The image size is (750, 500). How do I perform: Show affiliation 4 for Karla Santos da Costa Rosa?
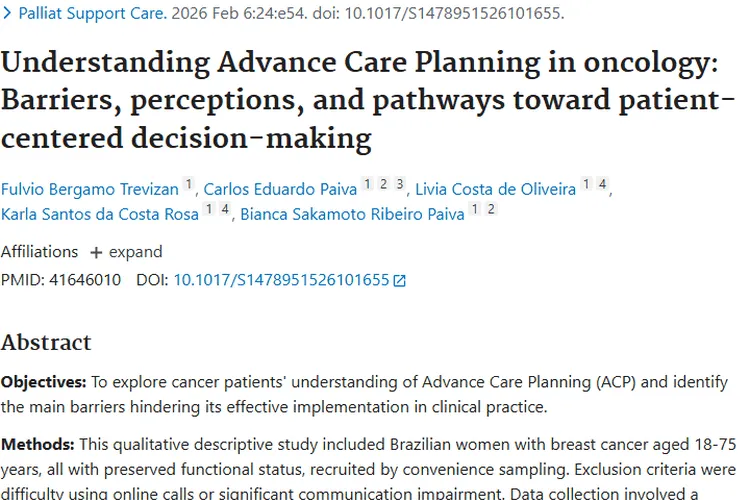pos(224,210)
